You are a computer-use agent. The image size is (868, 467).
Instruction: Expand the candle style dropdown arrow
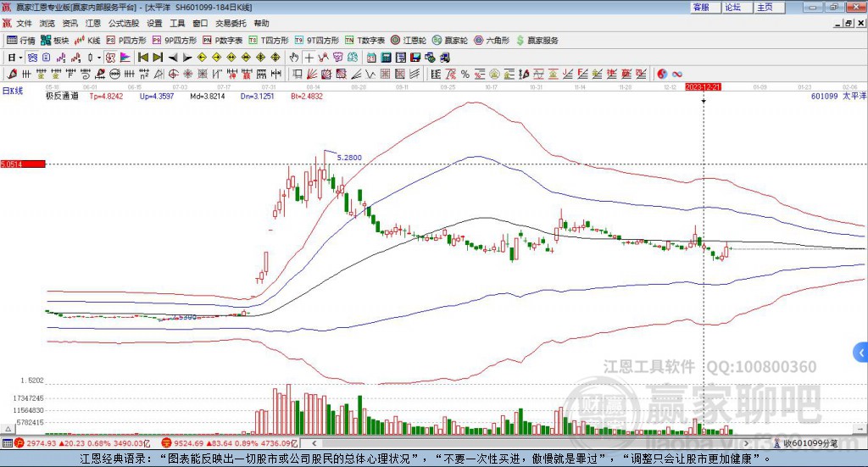coord(98,58)
